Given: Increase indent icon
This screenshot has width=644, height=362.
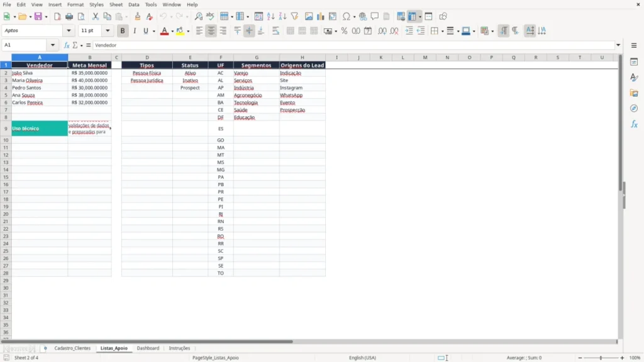Looking at the screenshot, I should (409, 31).
